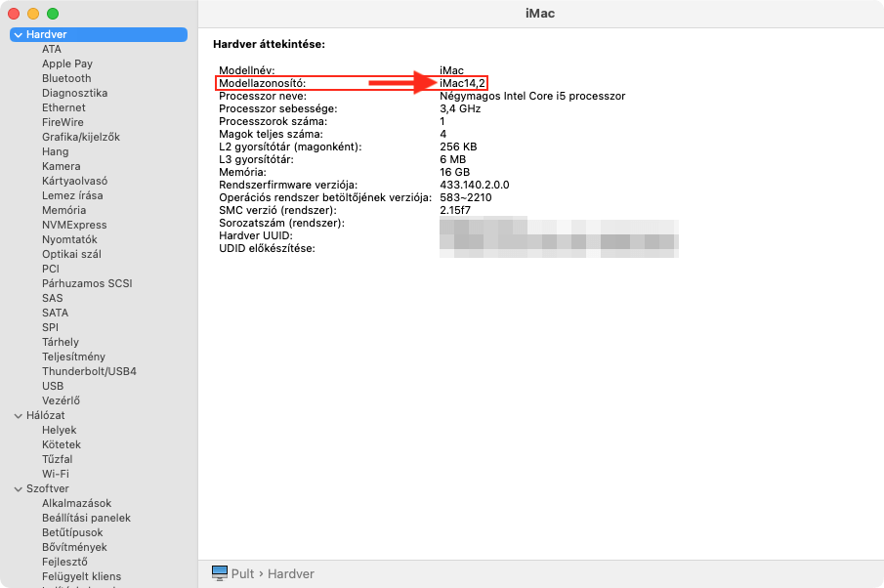Click the Modellnév label
The image size is (884, 588).
[246, 70]
